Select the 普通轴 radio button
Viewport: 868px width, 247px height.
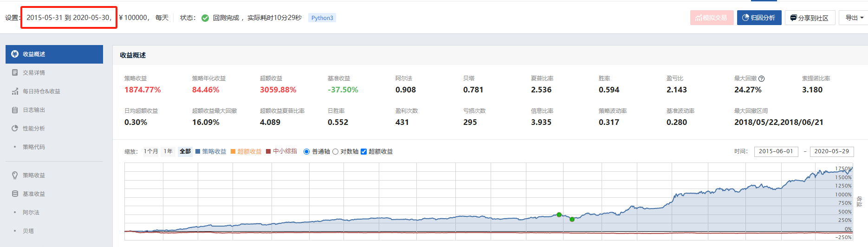306,152
